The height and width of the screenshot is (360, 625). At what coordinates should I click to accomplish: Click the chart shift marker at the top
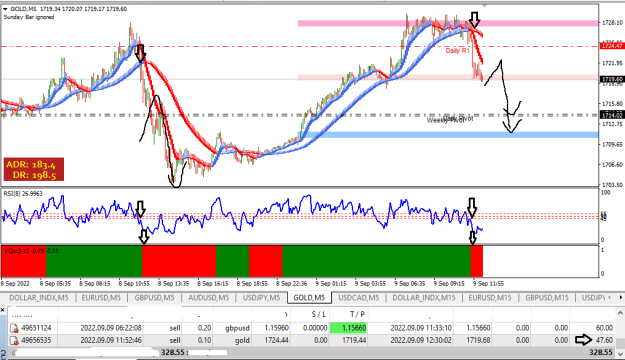pyautogui.click(x=484, y=6)
